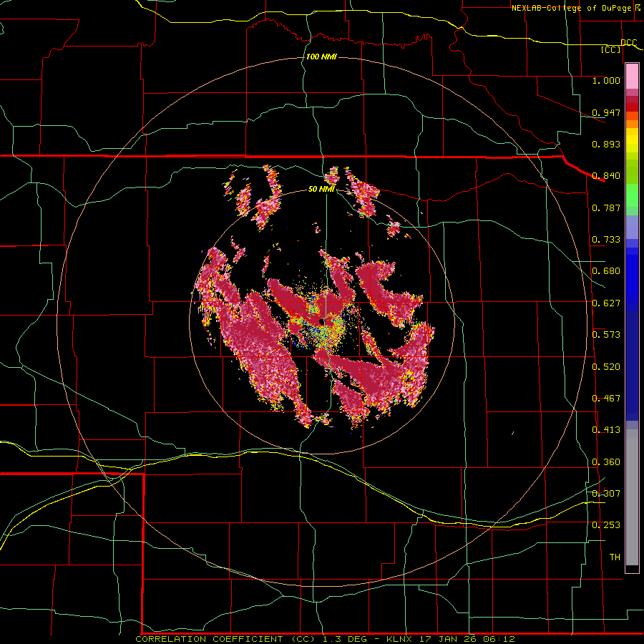The height and width of the screenshot is (644, 644).
Task: Click the [CC] label above the color scale
Action: click(611, 49)
